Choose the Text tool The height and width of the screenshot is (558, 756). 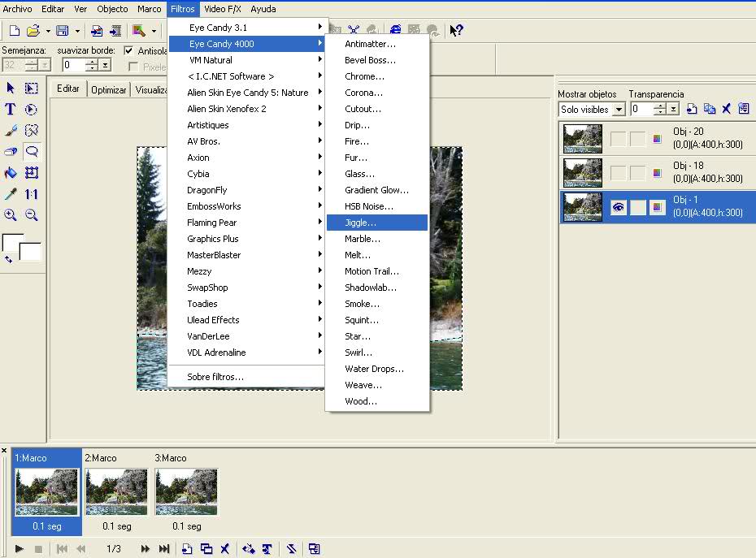point(10,110)
